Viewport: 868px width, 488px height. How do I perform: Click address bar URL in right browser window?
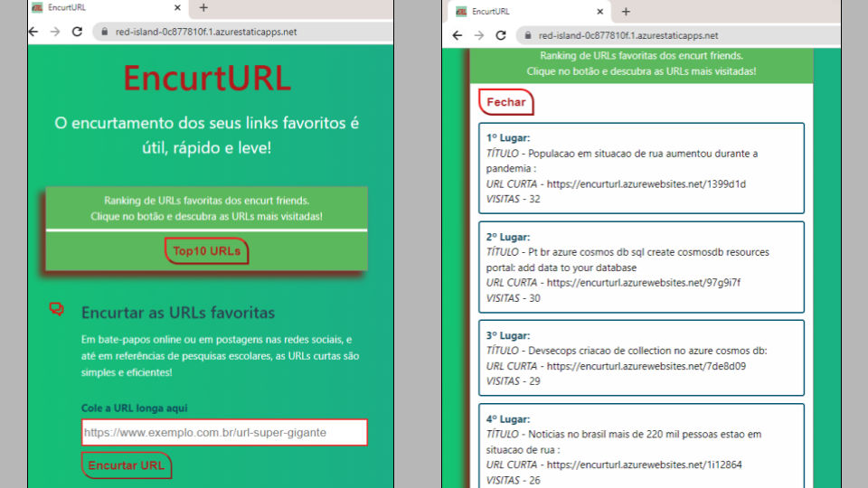[x=628, y=35]
